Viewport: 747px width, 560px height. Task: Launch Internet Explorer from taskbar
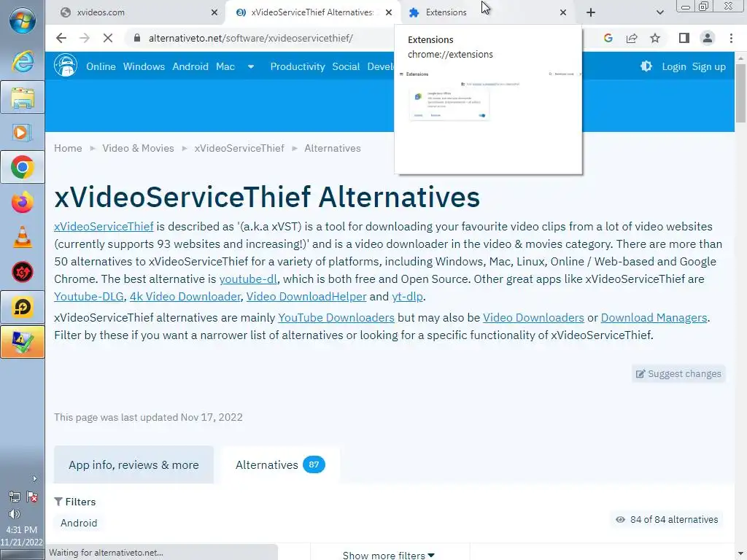click(x=23, y=63)
